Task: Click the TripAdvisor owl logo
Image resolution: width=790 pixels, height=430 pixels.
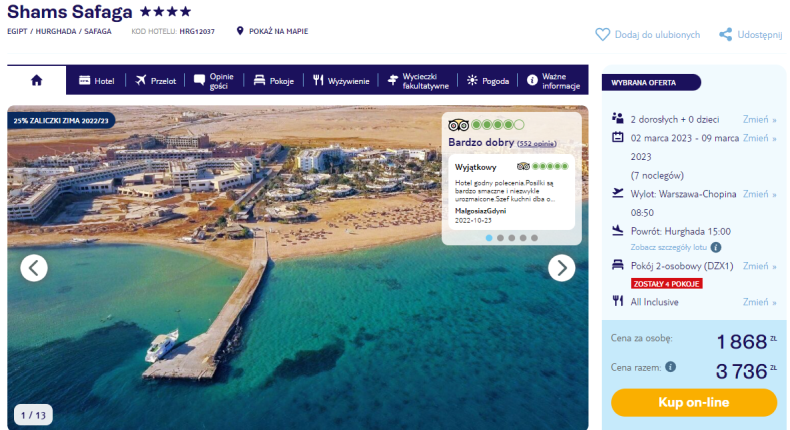Action: pos(458,125)
